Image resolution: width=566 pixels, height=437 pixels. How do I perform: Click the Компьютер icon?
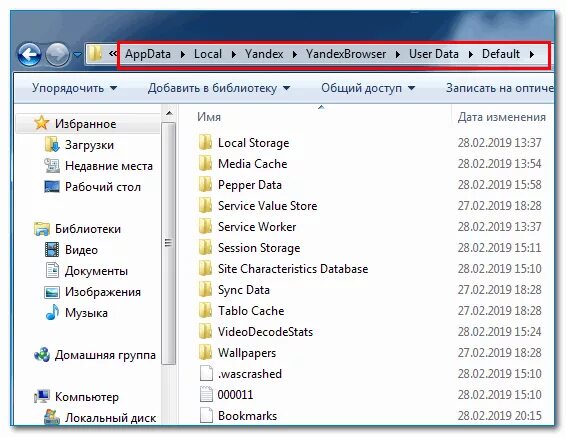42,397
